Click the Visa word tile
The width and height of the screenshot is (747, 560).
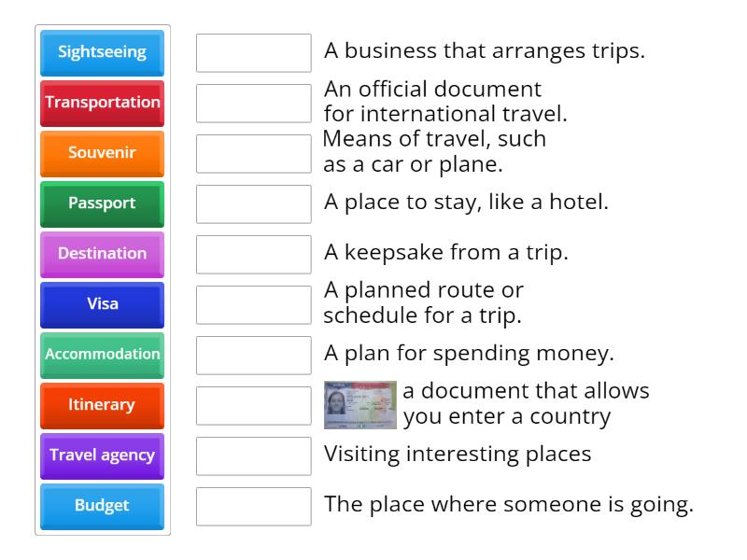[101, 305]
